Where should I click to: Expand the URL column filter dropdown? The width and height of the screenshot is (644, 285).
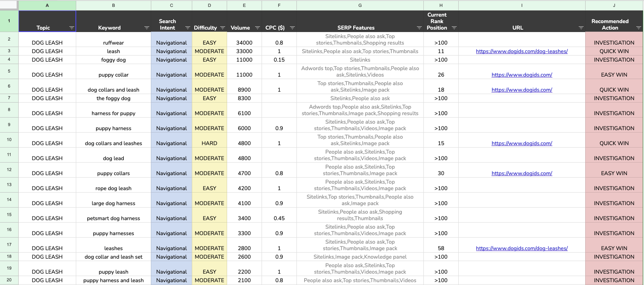(x=581, y=28)
